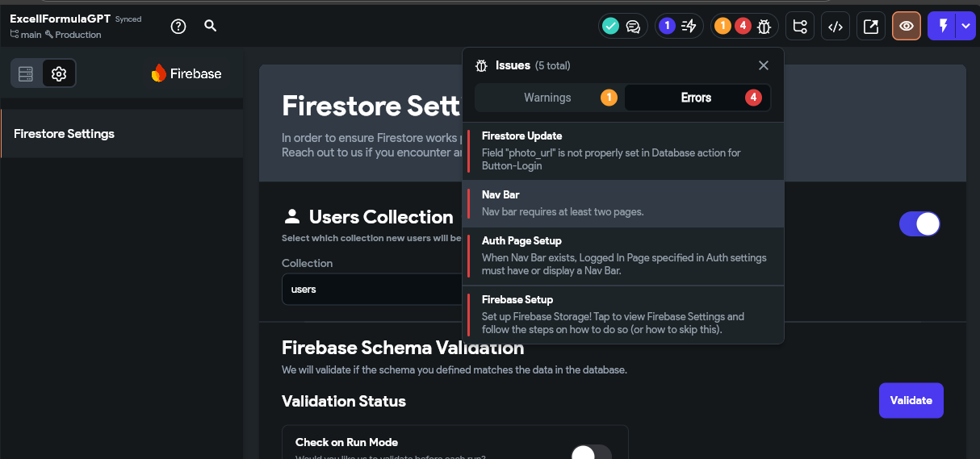This screenshot has width=980, height=459.
Task: Open the optimizations lightning list indicator
Action: tap(689, 27)
